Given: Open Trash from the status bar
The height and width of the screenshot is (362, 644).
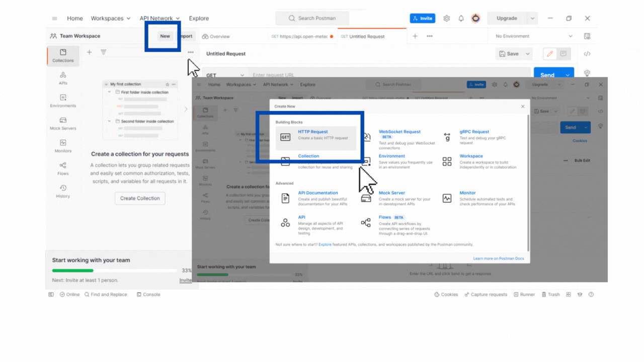Looking at the screenshot, I should (550, 295).
